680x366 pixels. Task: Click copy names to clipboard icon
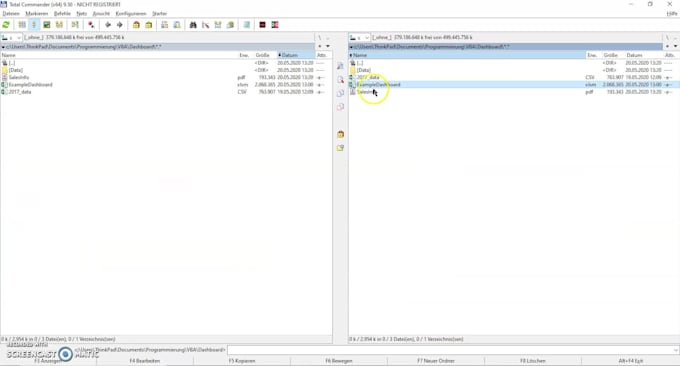pyautogui.click(x=230, y=25)
